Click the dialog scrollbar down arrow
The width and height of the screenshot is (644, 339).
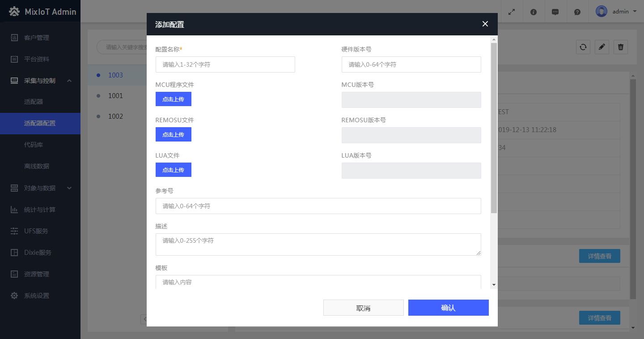coord(494,285)
